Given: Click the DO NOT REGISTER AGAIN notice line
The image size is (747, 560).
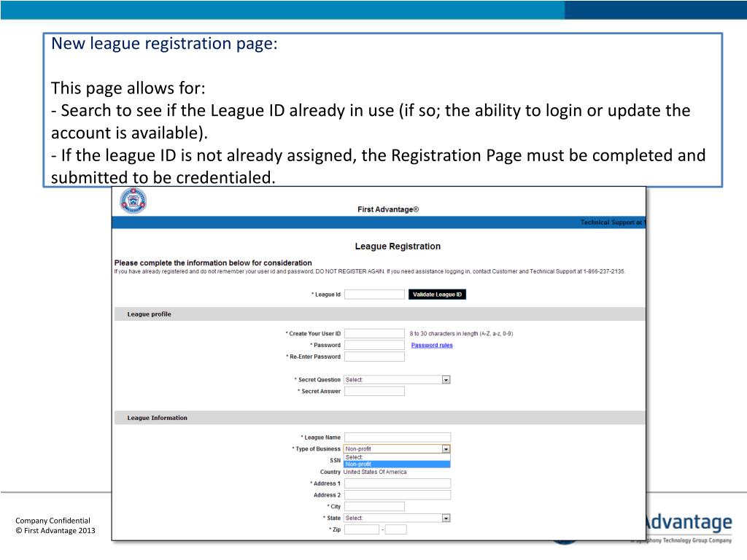Looking at the screenshot, I should pos(370,271).
